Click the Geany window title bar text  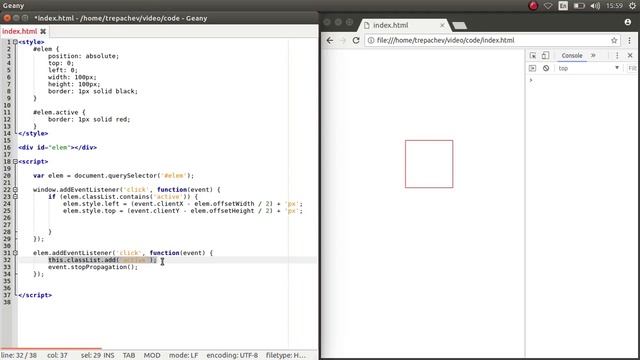121,18
